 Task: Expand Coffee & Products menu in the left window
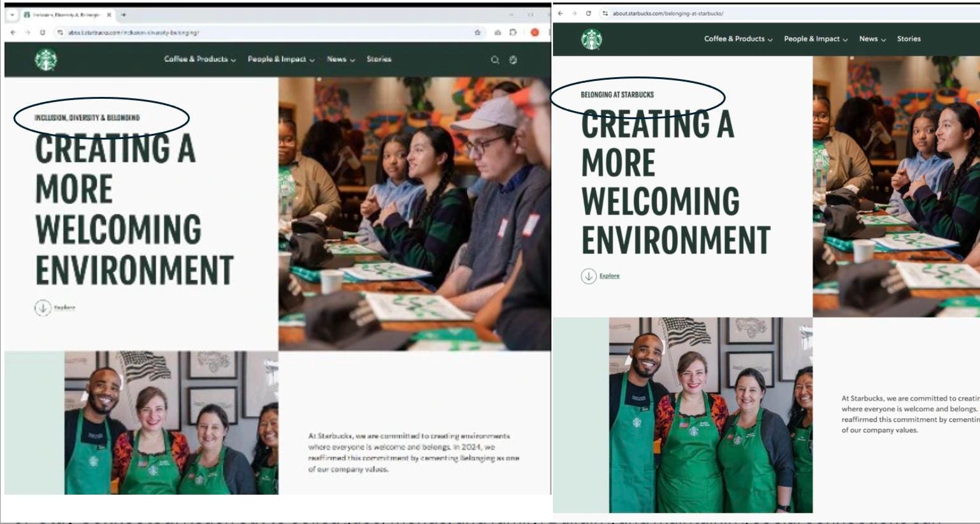[x=199, y=59]
